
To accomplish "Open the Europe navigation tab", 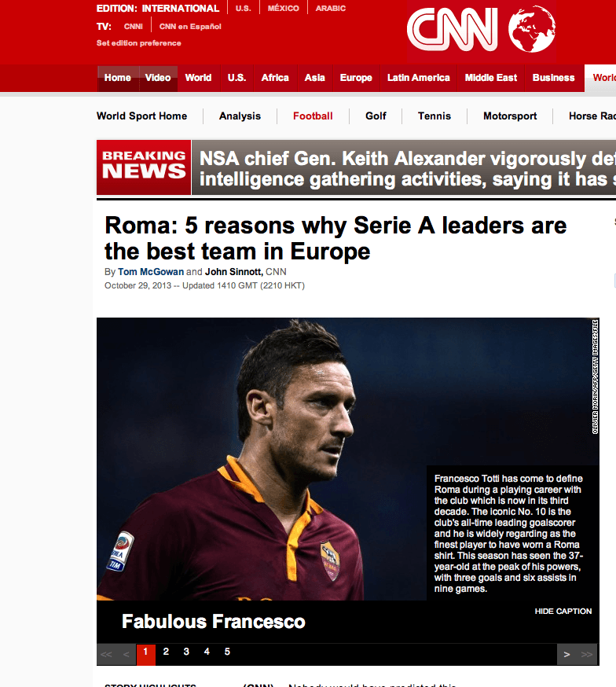I will (356, 78).
